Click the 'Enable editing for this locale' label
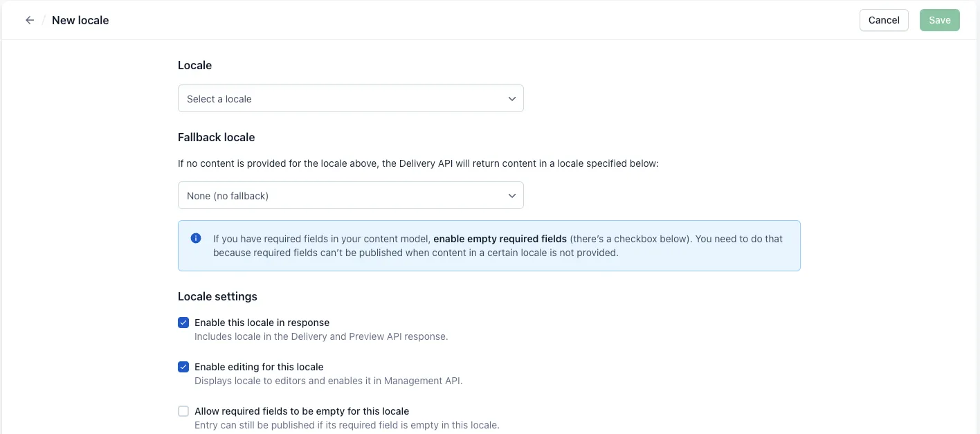 click(x=259, y=367)
